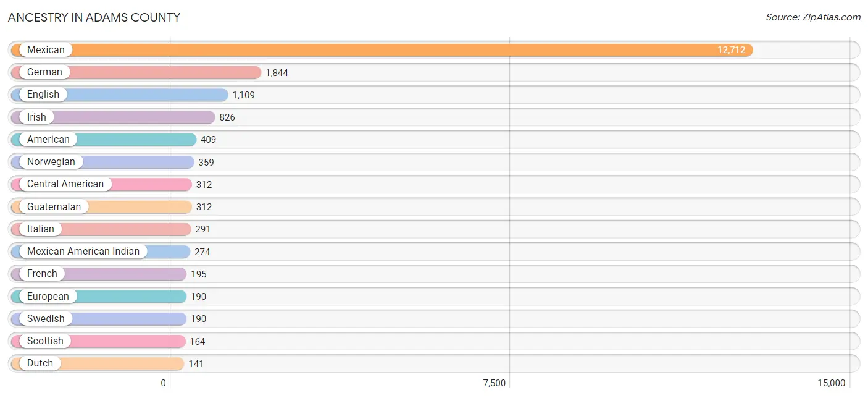Screen dimensions: 868x398
Task: Select the 1,109 English value
Action: (x=244, y=95)
